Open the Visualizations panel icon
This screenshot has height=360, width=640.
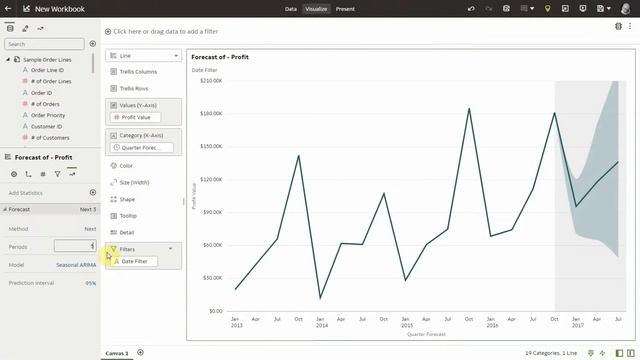25,28
